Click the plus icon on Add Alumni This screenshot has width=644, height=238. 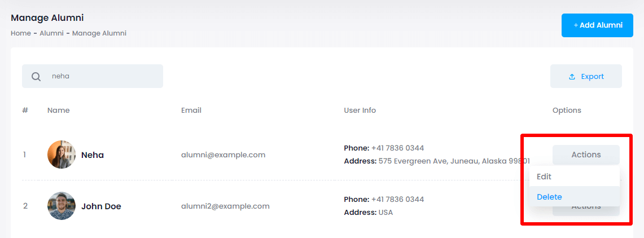coord(576,25)
